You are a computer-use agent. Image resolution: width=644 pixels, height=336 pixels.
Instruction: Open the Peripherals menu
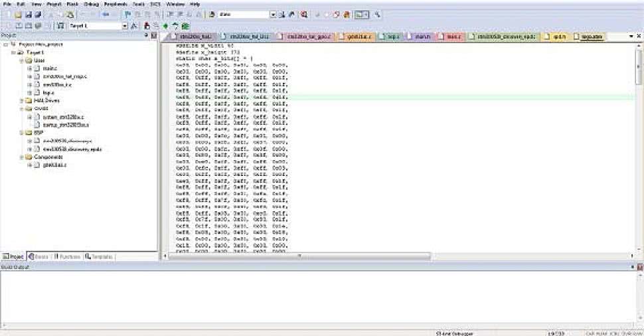[116, 4]
